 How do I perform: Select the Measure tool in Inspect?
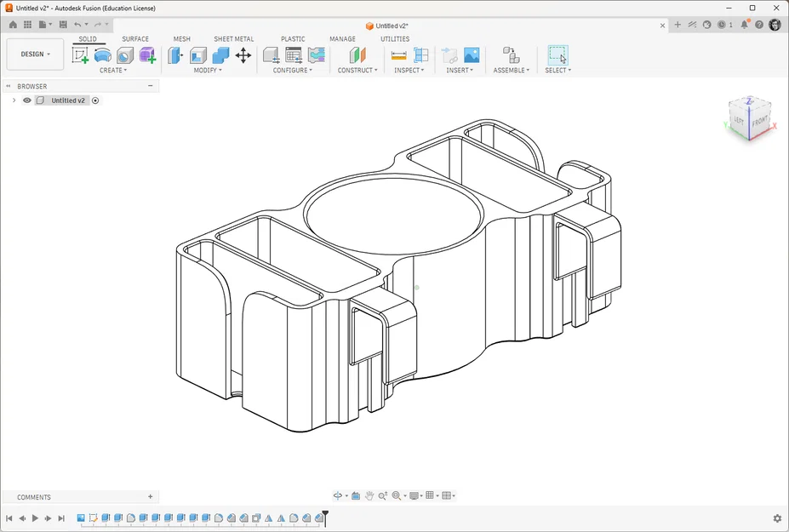point(398,54)
